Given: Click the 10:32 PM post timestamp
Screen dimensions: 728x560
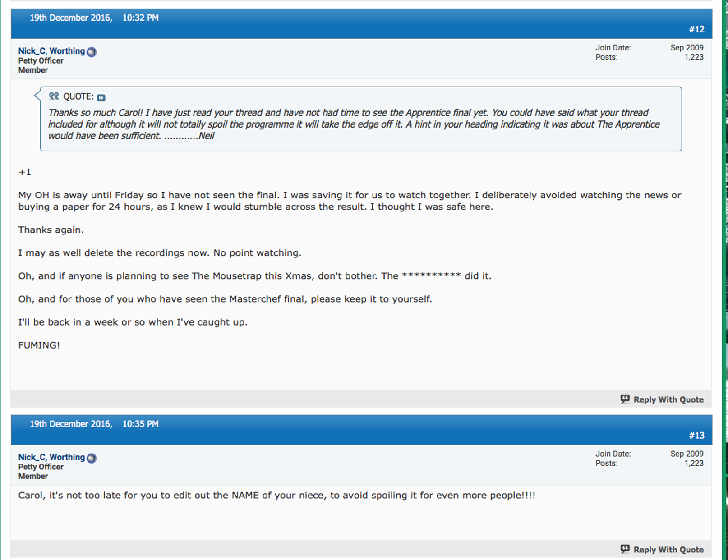Looking at the screenshot, I should pos(140,18).
